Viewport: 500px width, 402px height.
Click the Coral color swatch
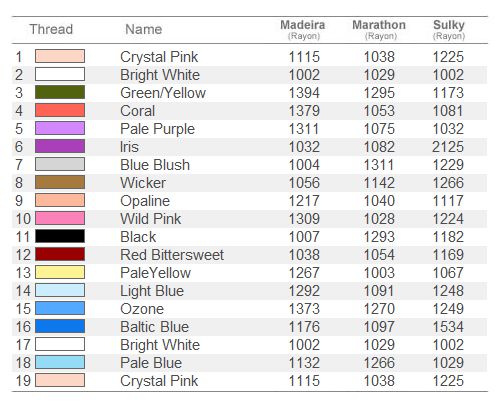(x=60, y=110)
